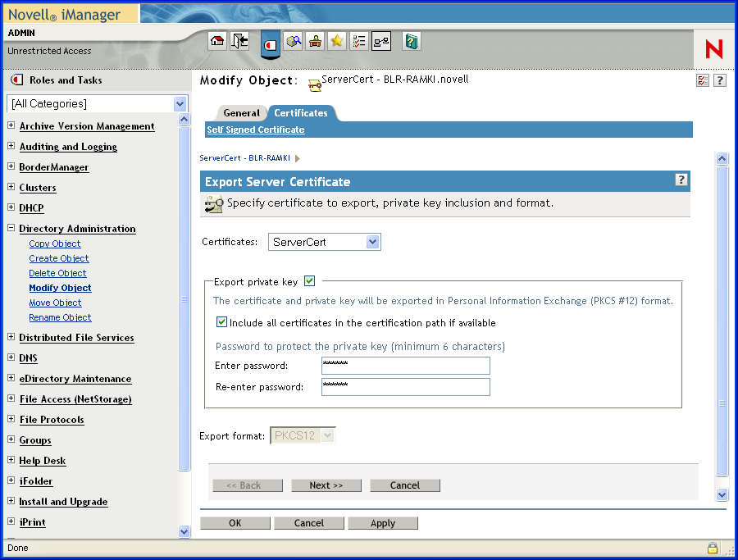Click the content pane scrollbar thumb
738x560 pixels.
coord(722,321)
